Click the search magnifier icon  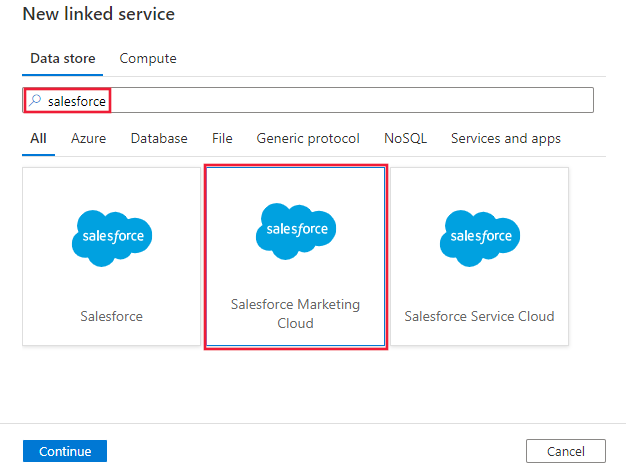36,101
